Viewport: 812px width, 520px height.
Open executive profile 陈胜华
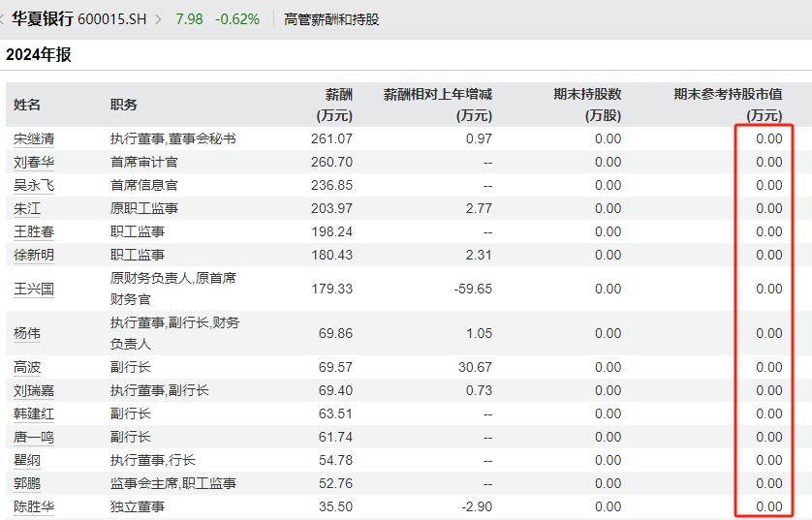(34, 506)
